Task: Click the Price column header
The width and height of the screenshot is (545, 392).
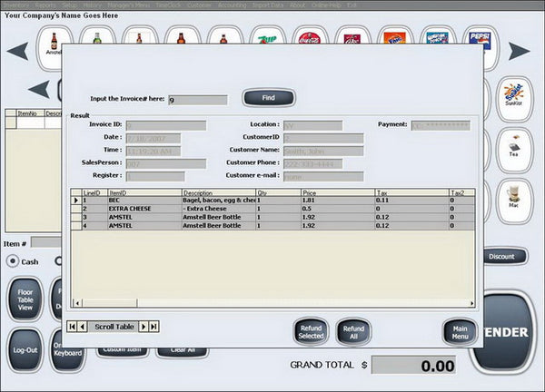Action: (x=338, y=192)
